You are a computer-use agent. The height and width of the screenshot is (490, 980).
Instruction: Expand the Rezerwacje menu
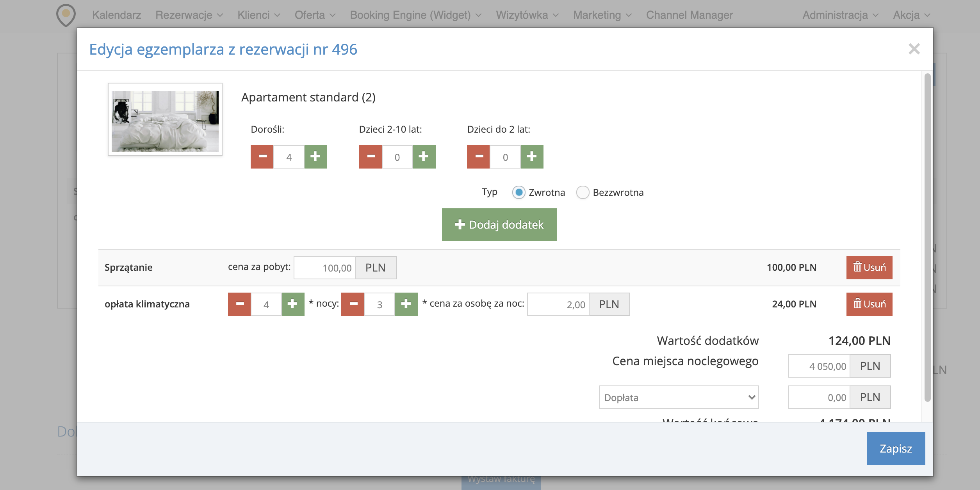189,15
